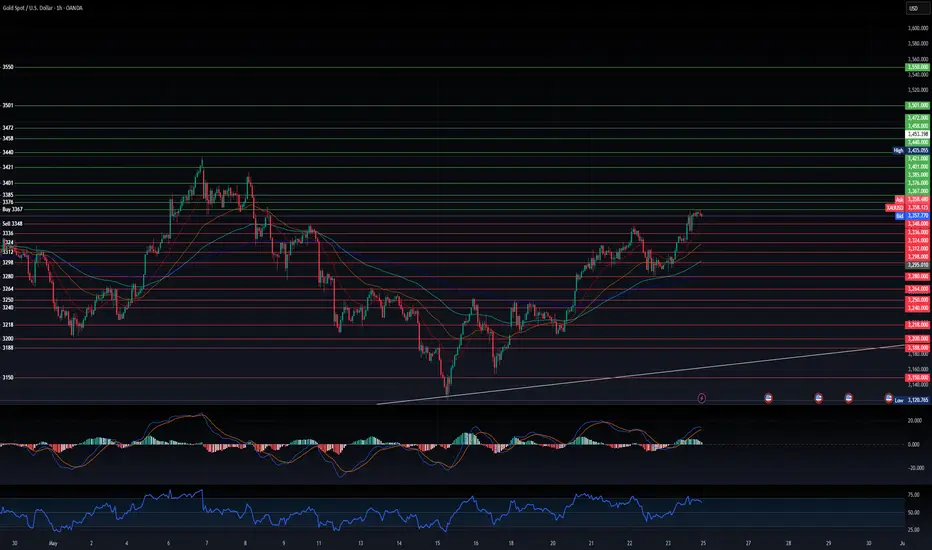Select the white ascending trend line
The image size is (932, 550).
pos(642,375)
